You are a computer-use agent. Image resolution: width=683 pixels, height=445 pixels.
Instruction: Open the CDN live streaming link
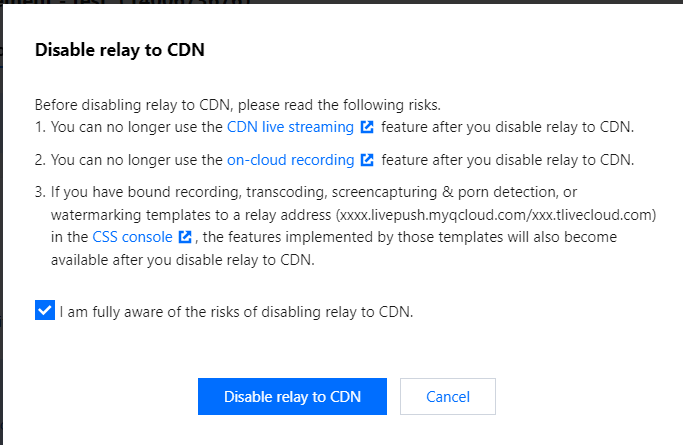point(290,127)
